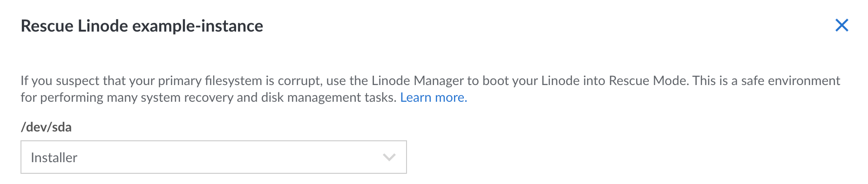Open the Learn more link
Viewport: 868px width, 184px height.
click(x=434, y=97)
